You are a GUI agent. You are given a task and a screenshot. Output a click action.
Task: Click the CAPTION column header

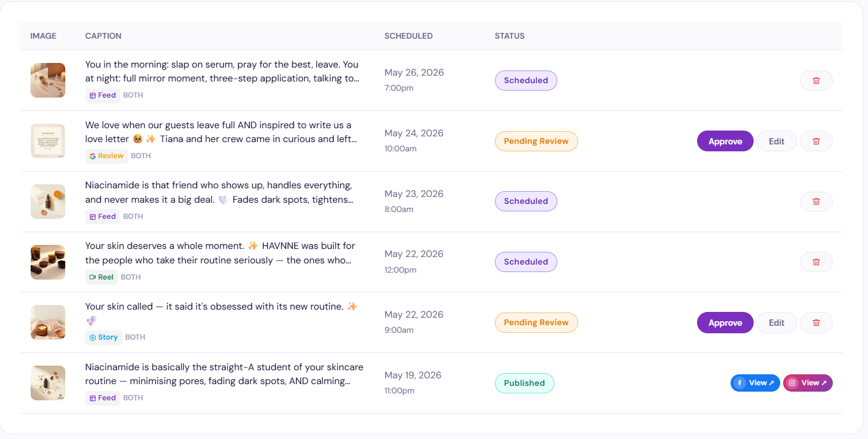pyautogui.click(x=103, y=36)
